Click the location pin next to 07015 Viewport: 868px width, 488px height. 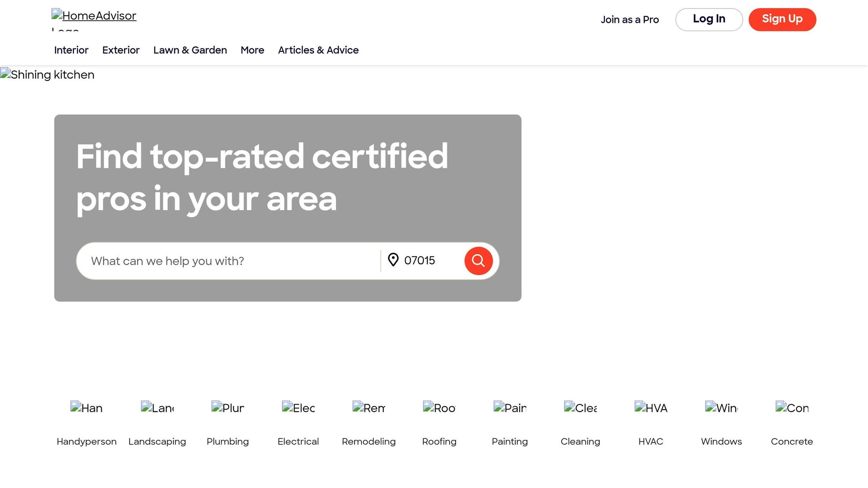(x=392, y=261)
